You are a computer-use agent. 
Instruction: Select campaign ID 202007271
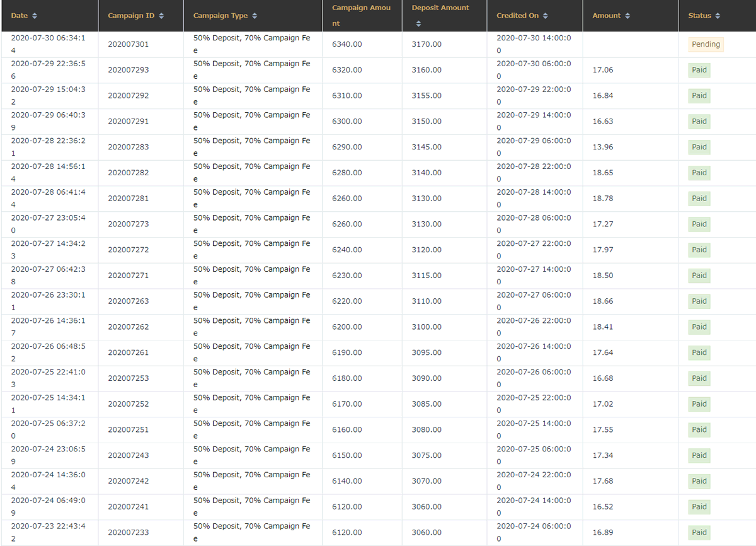click(129, 276)
